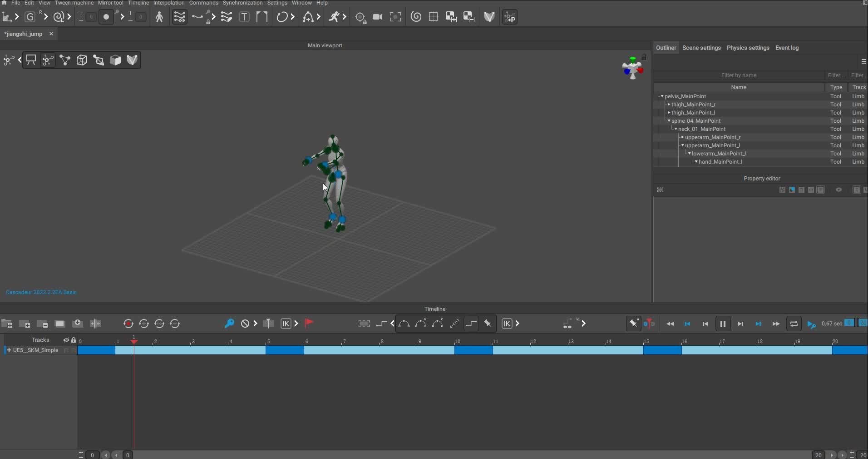Click the blue key icon on timeline toolbar
Viewport: 868px width, 459px height.
point(229,324)
